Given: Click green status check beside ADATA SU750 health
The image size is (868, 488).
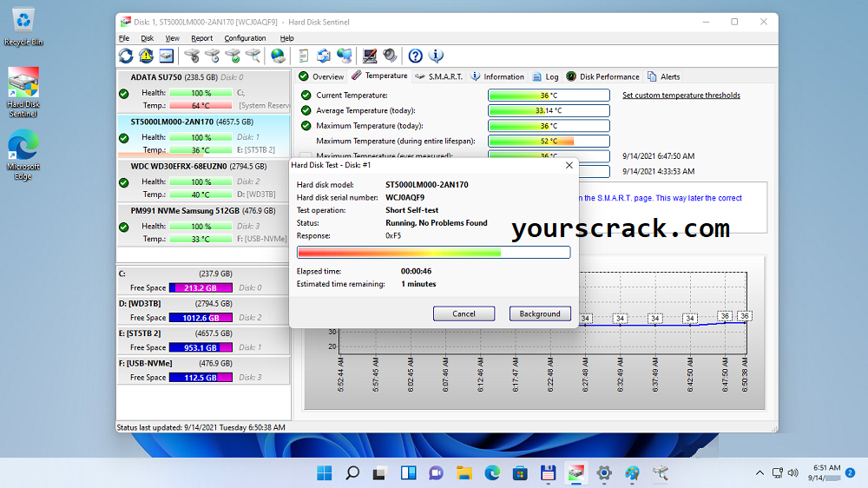Looking at the screenshot, I should [x=124, y=94].
